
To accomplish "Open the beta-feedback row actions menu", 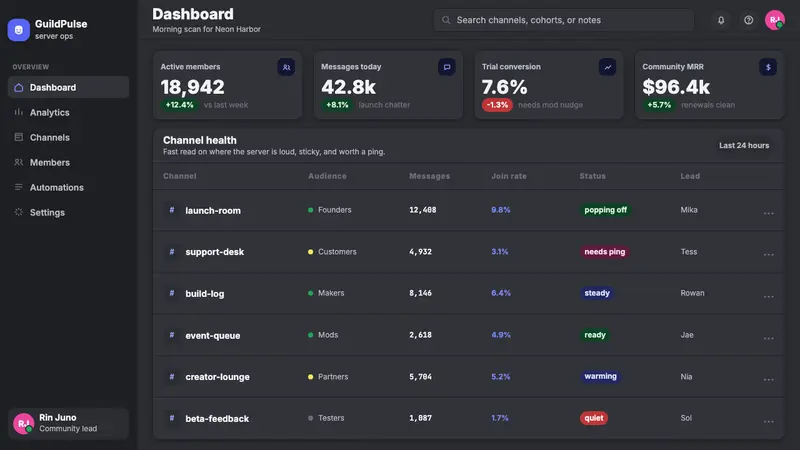I will 768,421.
